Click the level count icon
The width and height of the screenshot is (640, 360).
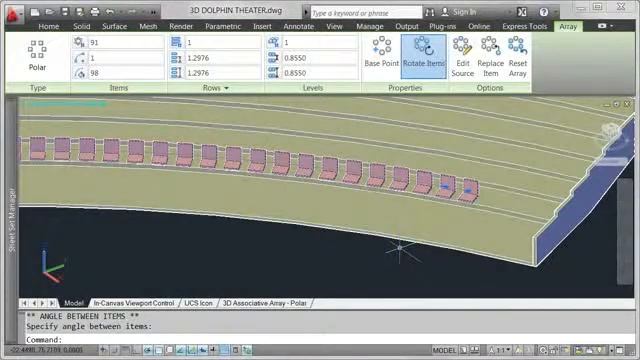coord(273,42)
